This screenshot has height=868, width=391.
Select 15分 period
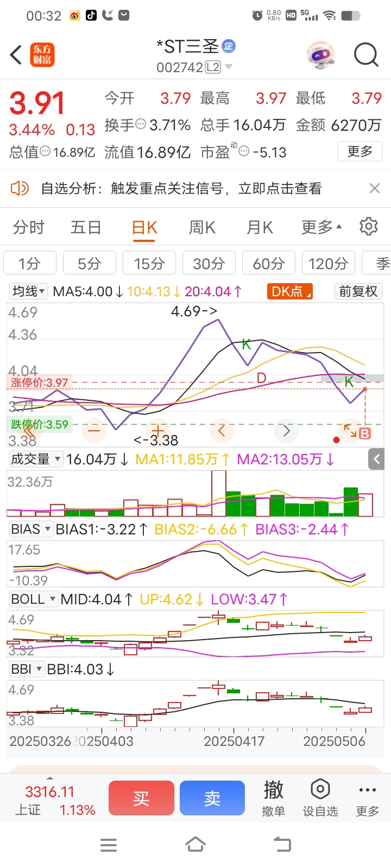tap(149, 264)
